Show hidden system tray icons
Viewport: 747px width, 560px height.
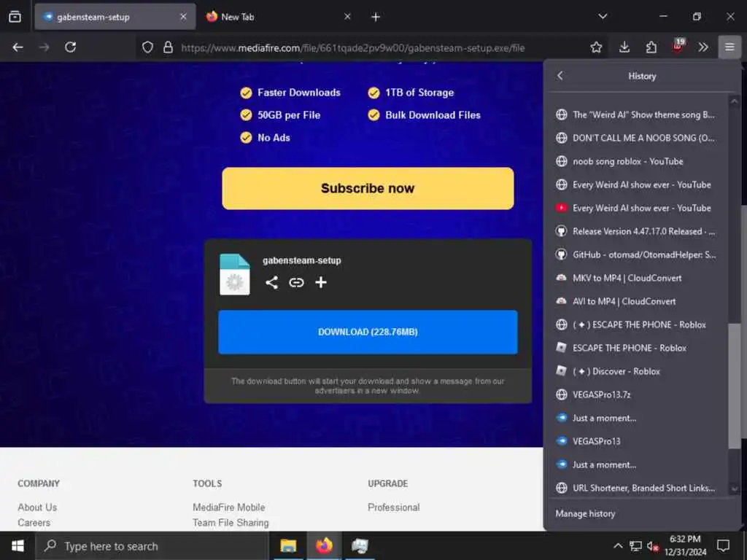617,545
